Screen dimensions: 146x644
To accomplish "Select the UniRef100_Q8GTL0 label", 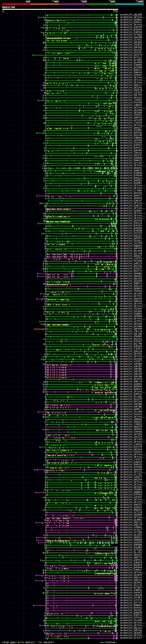I will pyautogui.click(x=131, y=85).
